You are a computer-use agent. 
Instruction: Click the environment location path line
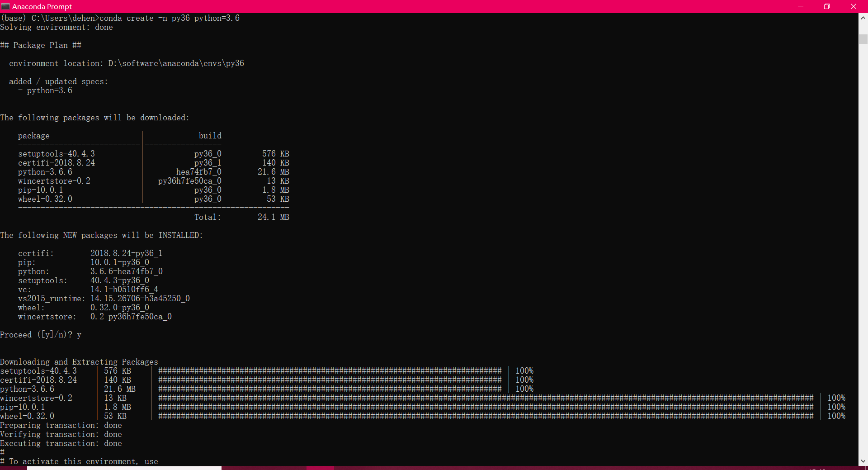127,63
